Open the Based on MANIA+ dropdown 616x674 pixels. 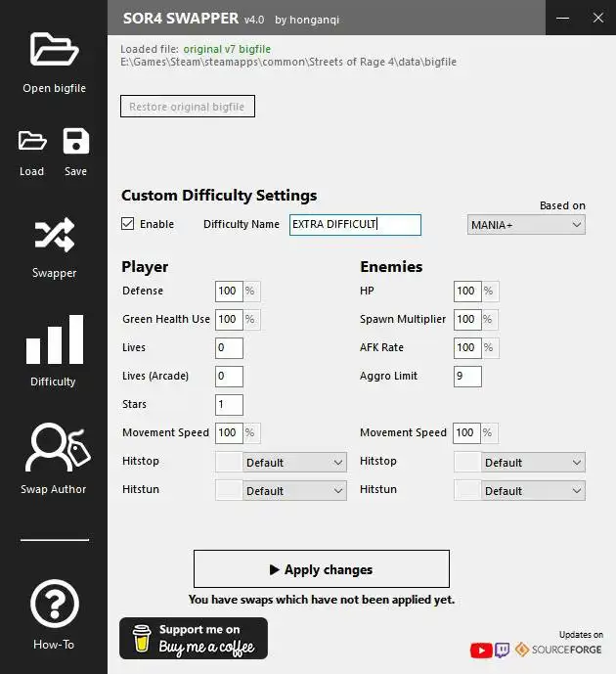[x=526, y=225]
